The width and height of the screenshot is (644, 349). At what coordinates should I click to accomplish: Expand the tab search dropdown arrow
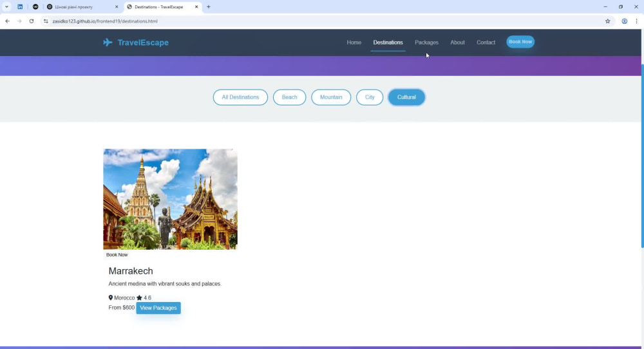coord(6,7)
